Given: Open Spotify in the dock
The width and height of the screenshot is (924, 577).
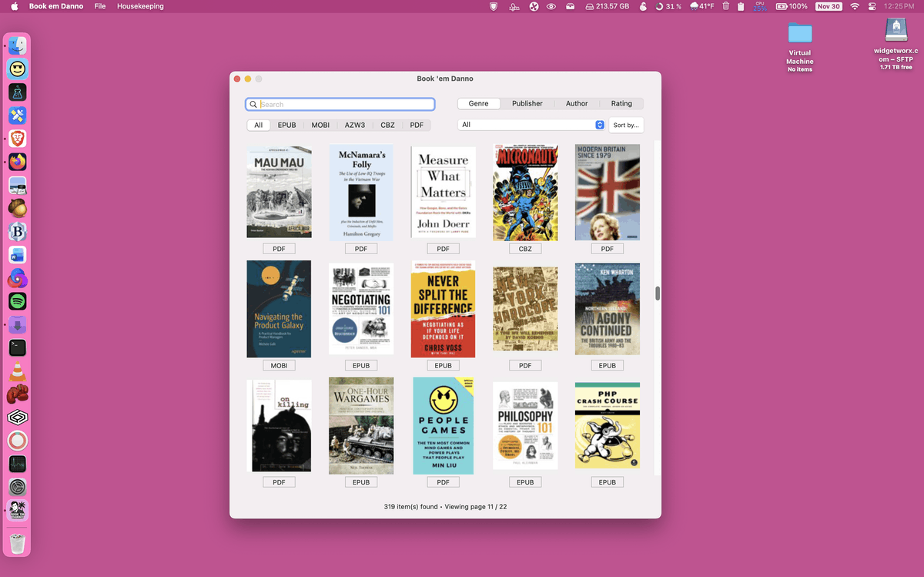Looking at the screenshot, I should pos(17,301).
